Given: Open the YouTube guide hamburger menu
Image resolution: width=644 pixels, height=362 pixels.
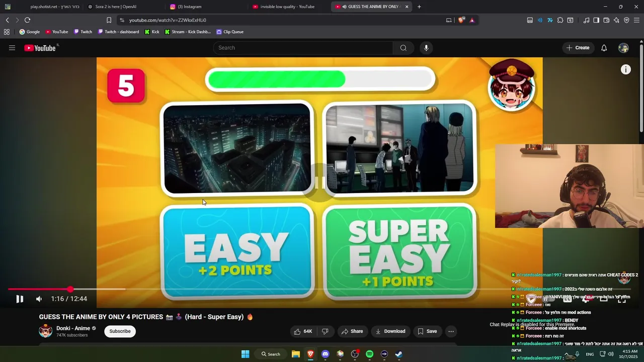Looking at the screenshot, I should click(12, 48).
